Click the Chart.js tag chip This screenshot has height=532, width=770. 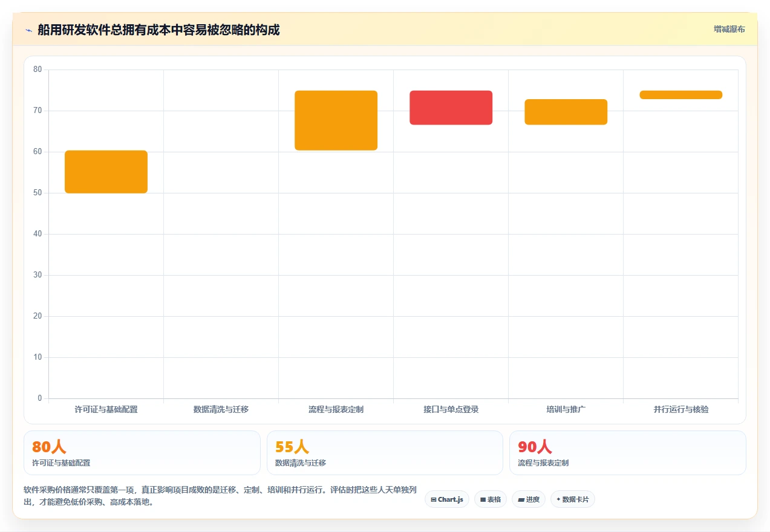coord(447,499)
